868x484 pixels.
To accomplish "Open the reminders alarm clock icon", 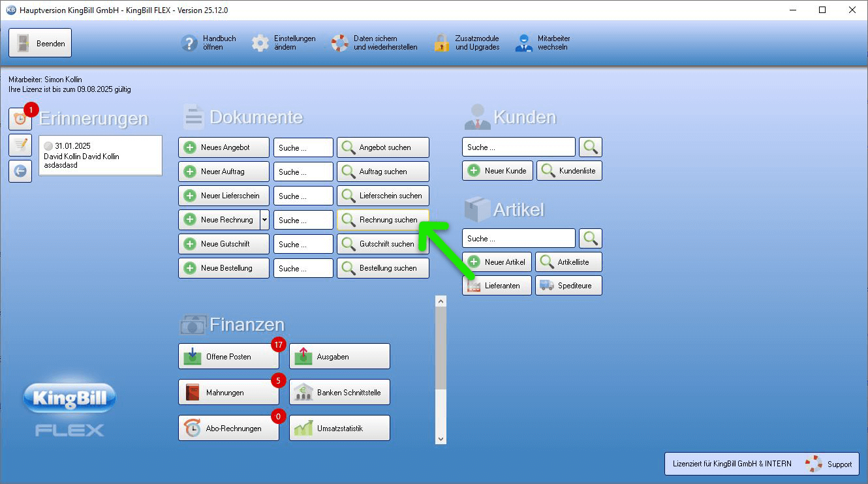I will (x=20, y=119).
